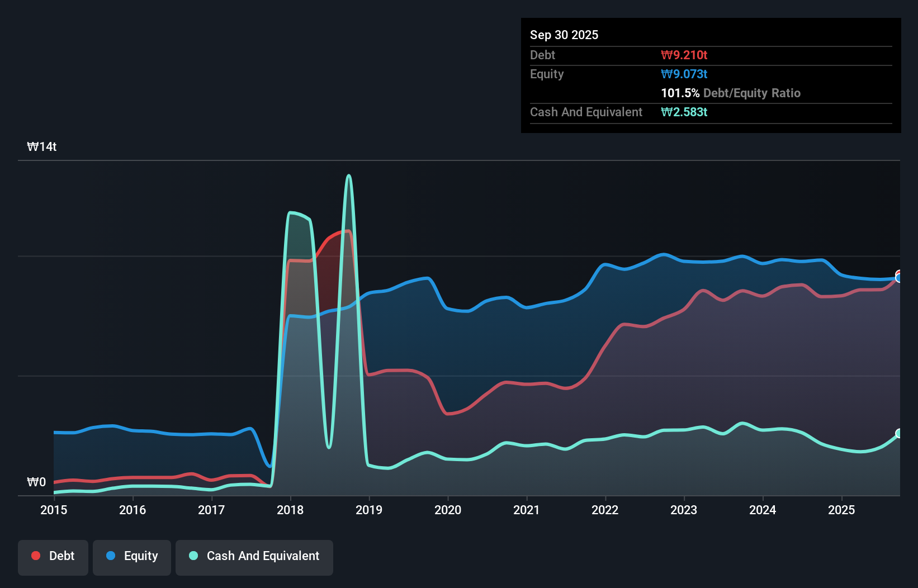Click the ₩14t gridline label
Viewport: 918px width, 588px height.
pos(41,146)
